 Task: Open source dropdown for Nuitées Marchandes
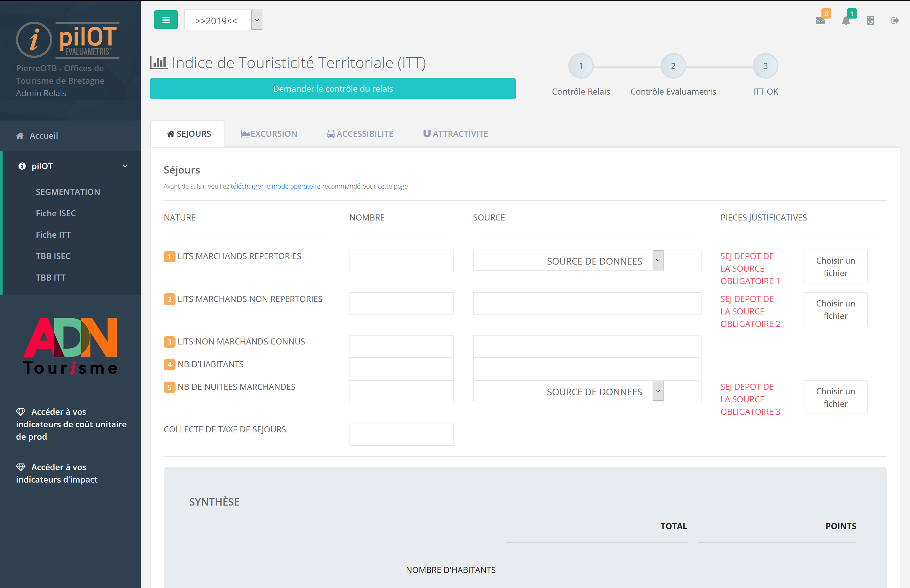(657, 391)
